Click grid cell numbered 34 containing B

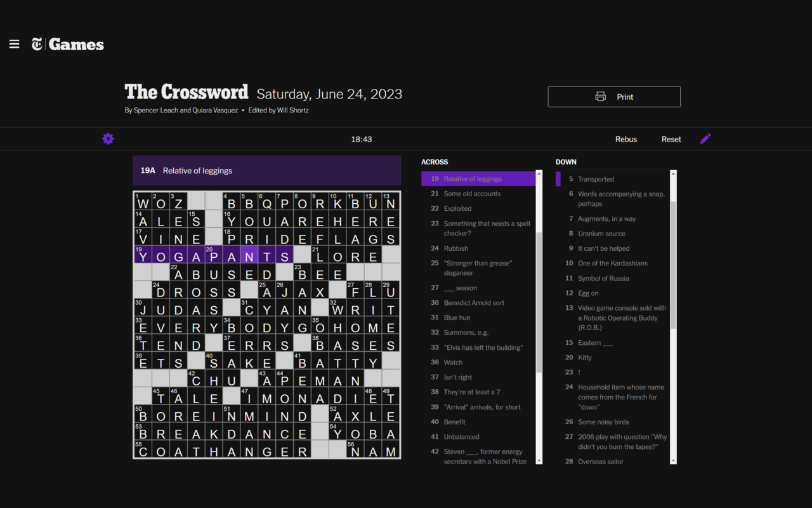[x=232, y=326]
